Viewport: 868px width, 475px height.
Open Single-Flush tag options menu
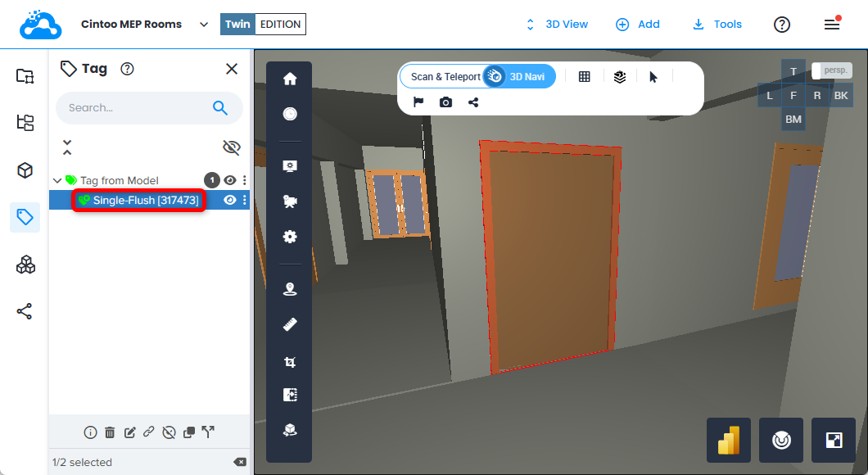pyautogui.click(x=244, y=200)
